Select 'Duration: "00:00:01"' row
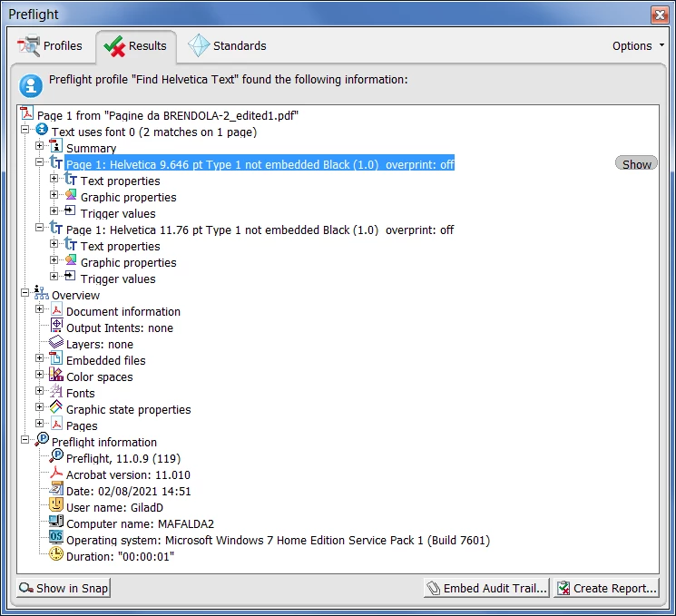This screenshot has width=676, height=616. tap(121, 556)
